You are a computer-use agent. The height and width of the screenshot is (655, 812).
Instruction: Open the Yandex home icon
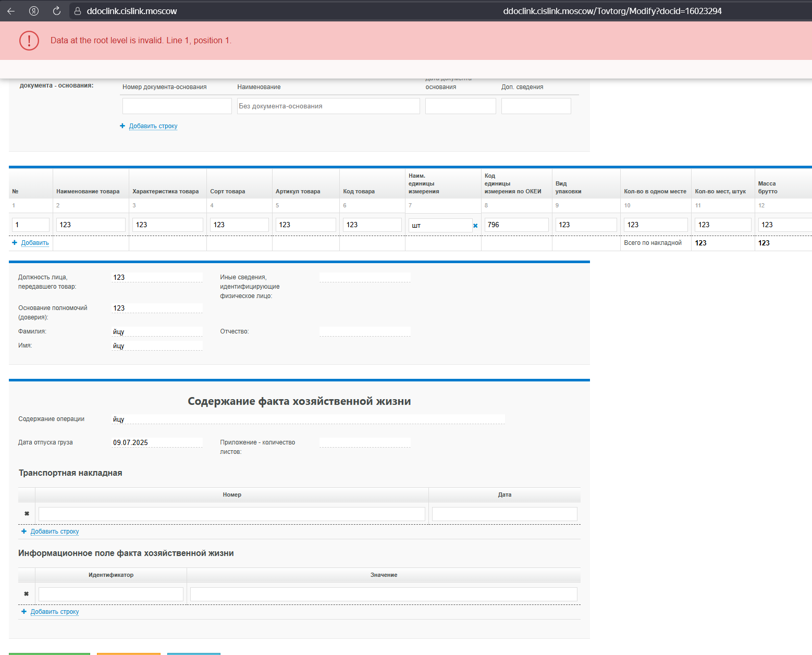click(x=34, y=11)
